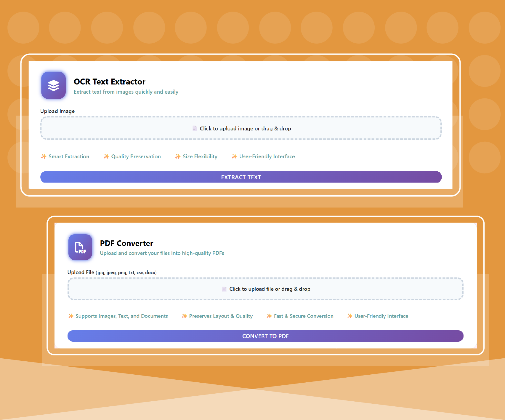
Task: Click the Smart Extraction feature label
Action: [69, 156]
